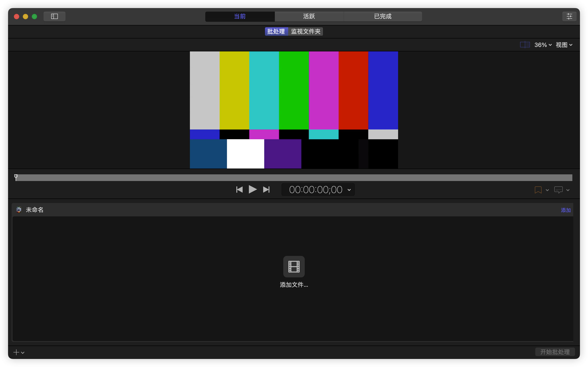Click the 00:00:00;00 timecode field
This screenshot has width=588, height=367.
[x=315, y=190]
